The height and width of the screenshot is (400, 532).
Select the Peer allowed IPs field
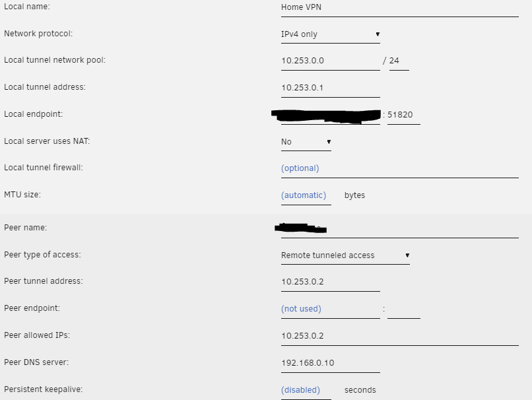[400, 336]
